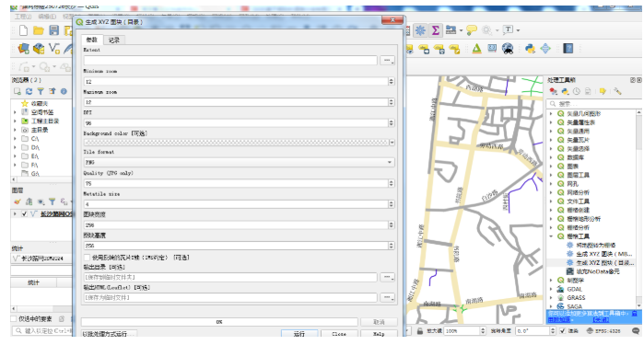The image size is (644, 345).
Task: Open the Processing Toolbox gear icon in the toolbar
Action: point(420,30)
